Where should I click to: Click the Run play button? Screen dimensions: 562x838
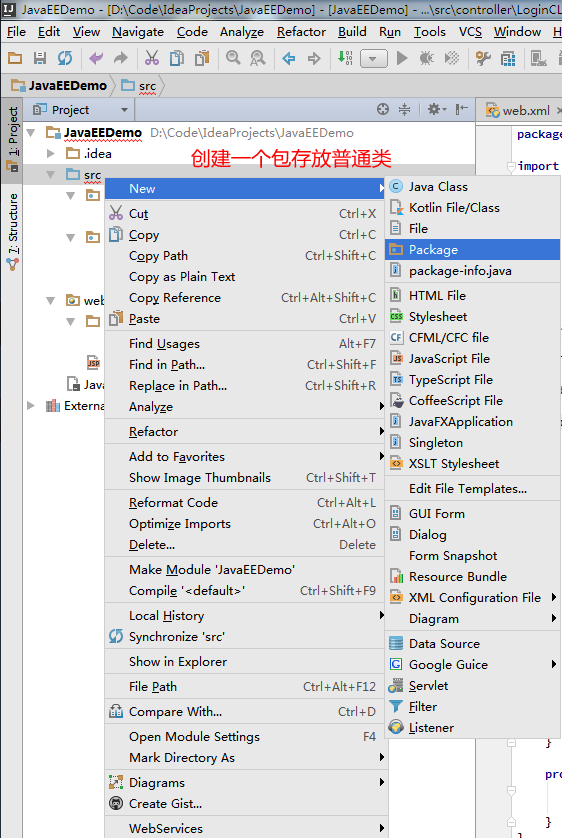click(402, 58)
